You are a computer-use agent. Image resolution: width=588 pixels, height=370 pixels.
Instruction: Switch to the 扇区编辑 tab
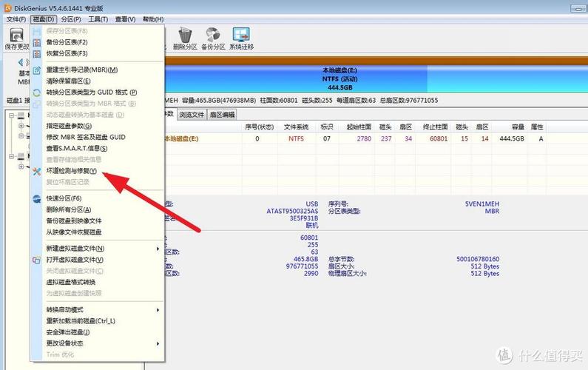pos(222,115)
